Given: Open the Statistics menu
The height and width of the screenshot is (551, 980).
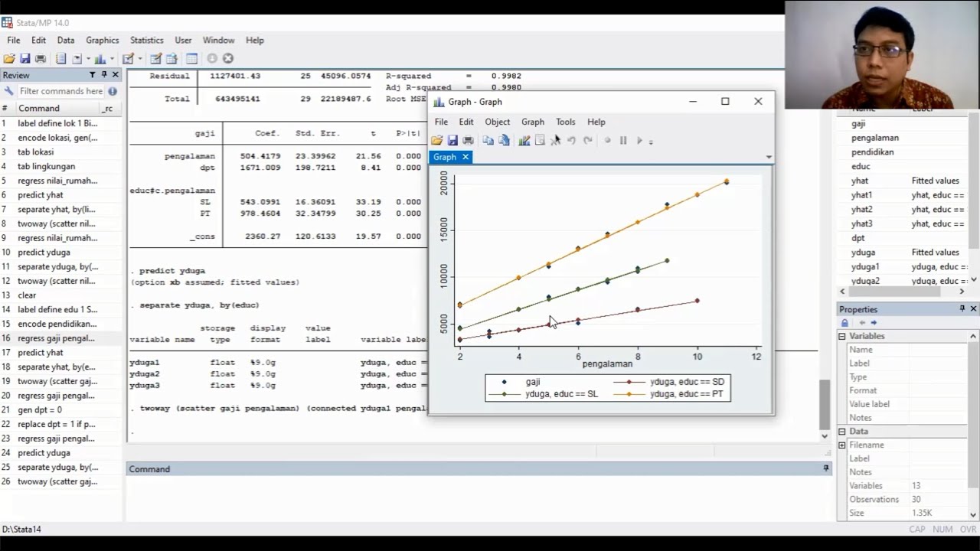Looking at the screenshot, I should point(146,40).
